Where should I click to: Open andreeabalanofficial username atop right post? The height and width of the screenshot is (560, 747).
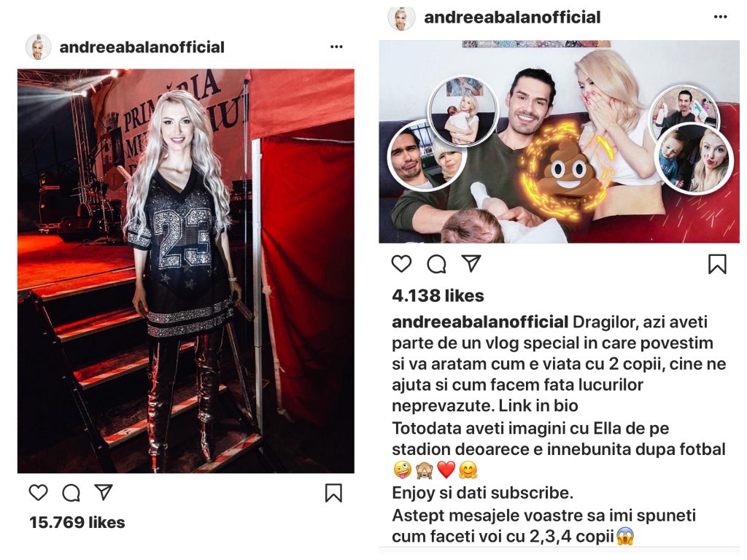tap(512, 17)
